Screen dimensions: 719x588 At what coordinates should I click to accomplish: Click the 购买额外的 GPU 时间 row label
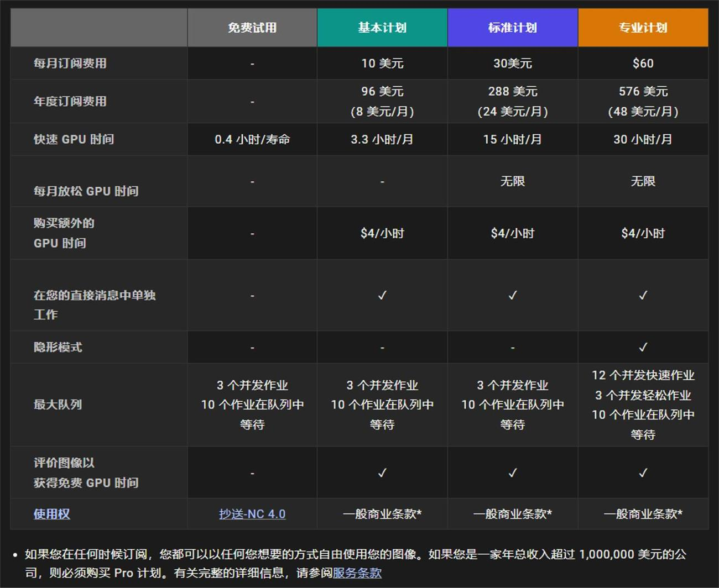(x=64, y=233)
